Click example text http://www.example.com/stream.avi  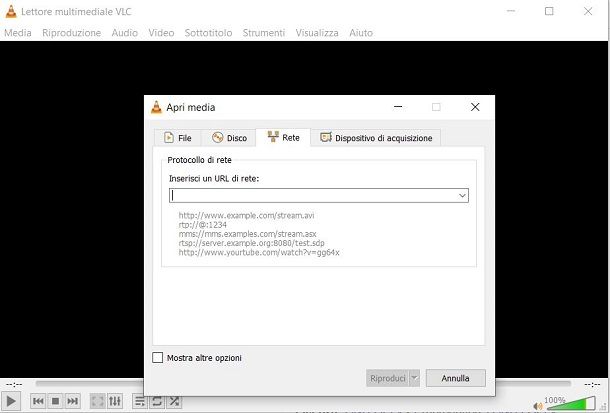point(246,215)
